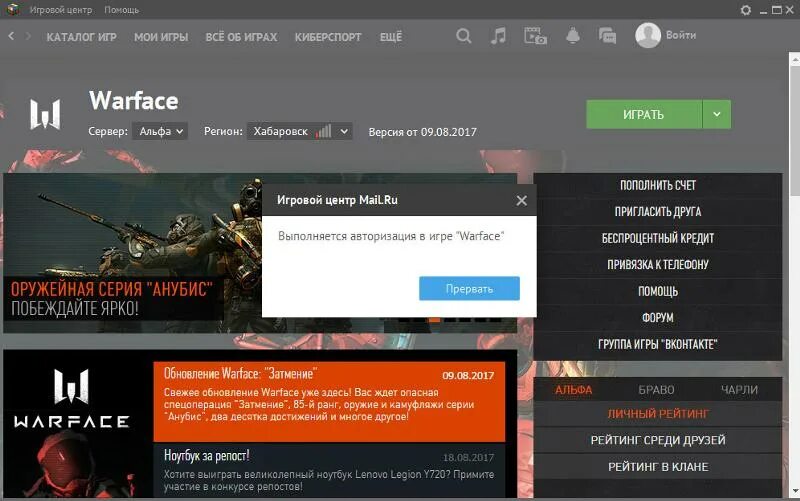Viewport: 800px width, 501px height.
Task: Open the Регион Хабаровск dropdown
Action: click(299, 131)
